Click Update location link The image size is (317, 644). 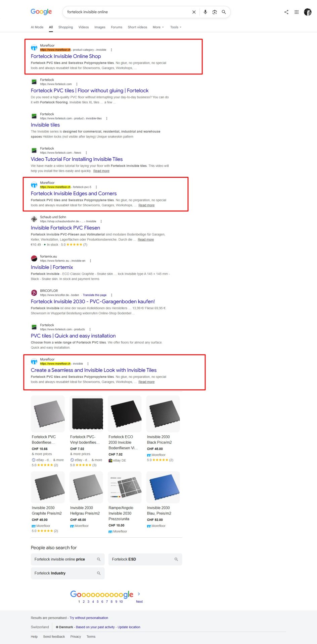[129, 627]
